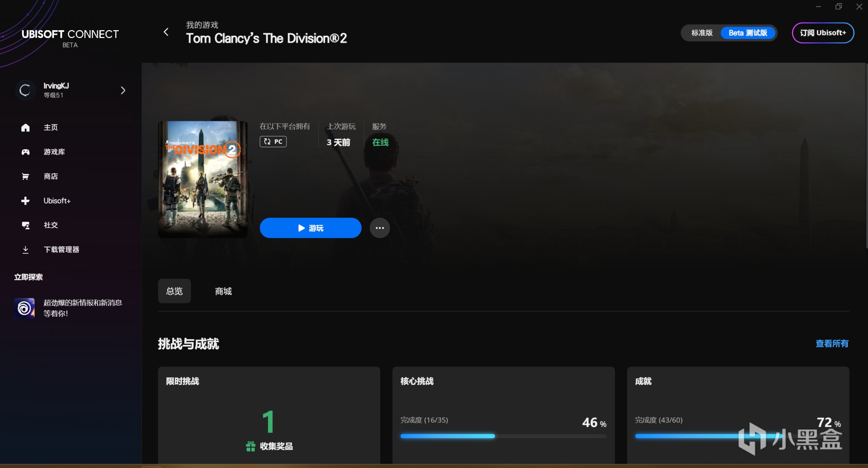Viewport: 868px width, 468px height.
Task: Expand the IrvingKJ profile chevron
Action: [123, 90]
